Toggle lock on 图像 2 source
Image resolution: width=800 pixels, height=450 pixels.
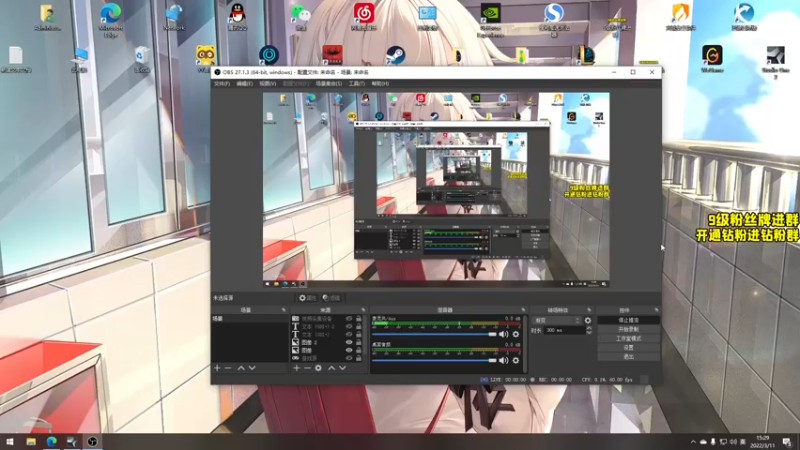pos(359,342)
